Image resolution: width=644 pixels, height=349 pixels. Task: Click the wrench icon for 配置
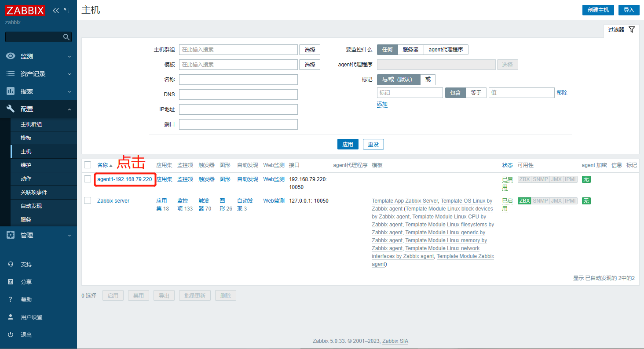[x=11, y=109]
